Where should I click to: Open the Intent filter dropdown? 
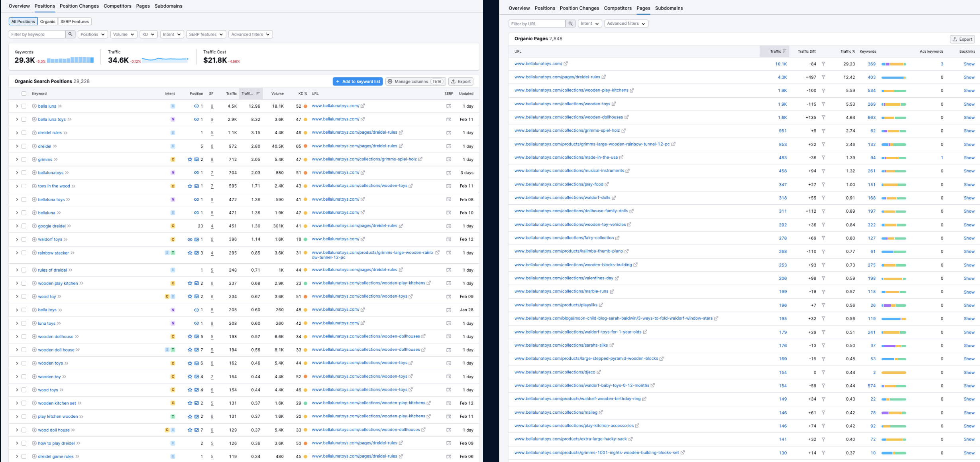pyautogui.click(x=171, y=34)
